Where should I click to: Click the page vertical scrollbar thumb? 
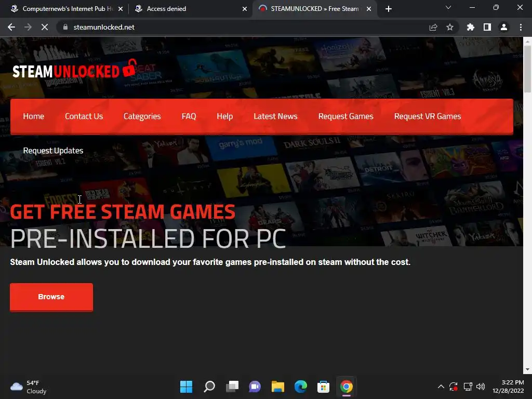click(527, 69)
